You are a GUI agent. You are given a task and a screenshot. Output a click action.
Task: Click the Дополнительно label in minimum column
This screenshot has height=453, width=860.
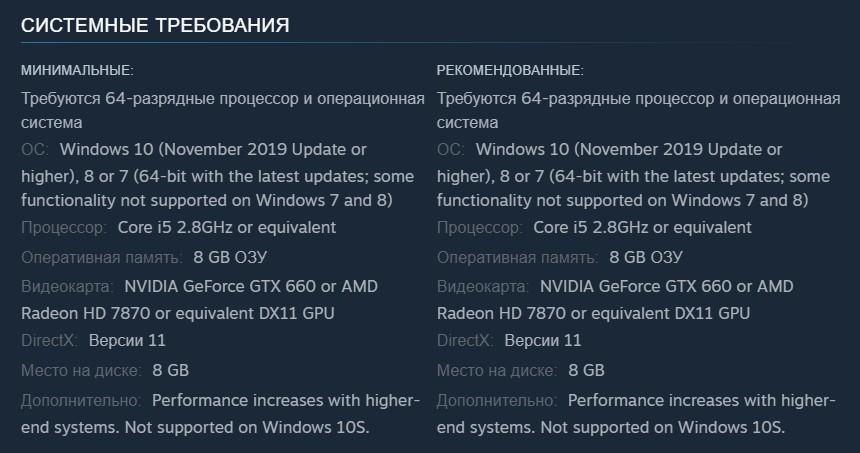[81, 401]
